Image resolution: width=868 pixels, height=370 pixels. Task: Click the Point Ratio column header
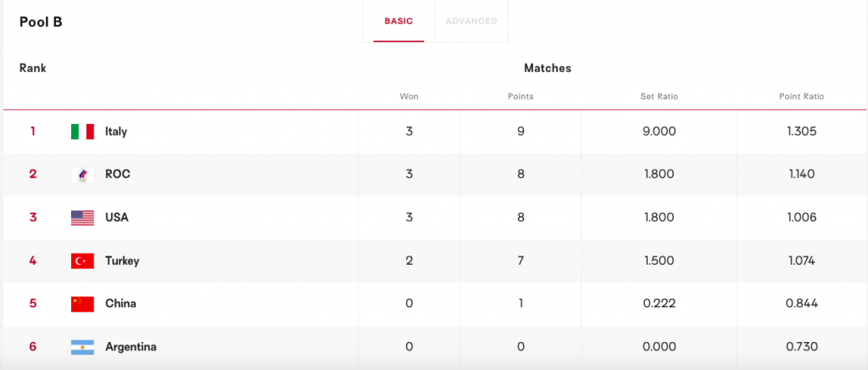[801, 97]
